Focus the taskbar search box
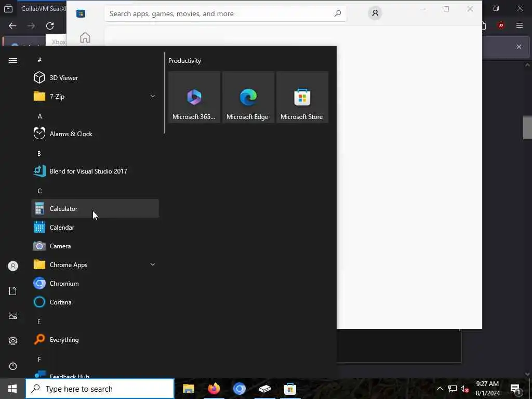532x399 pixels. coord(100,389)
